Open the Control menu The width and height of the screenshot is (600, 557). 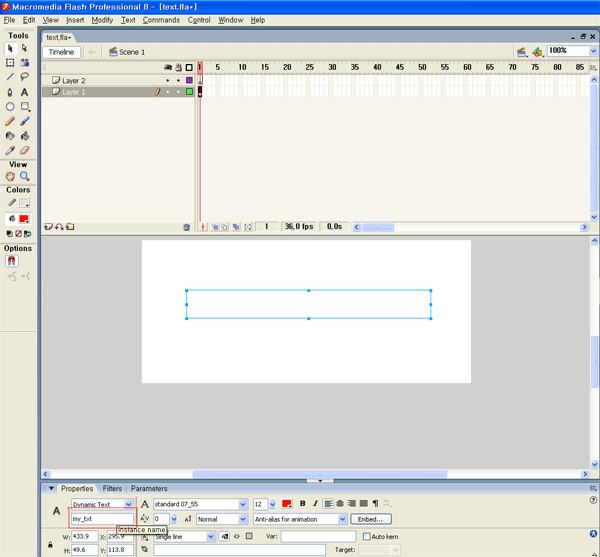point(199,20)
